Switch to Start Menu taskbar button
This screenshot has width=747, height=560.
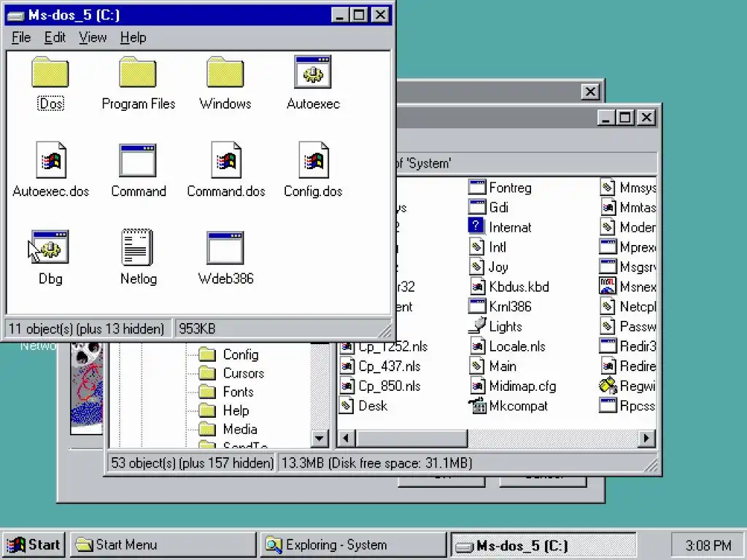click(163, 545)
